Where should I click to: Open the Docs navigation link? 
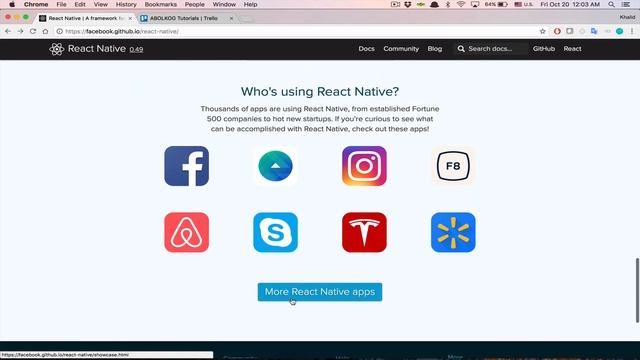[x=367, y=49]
